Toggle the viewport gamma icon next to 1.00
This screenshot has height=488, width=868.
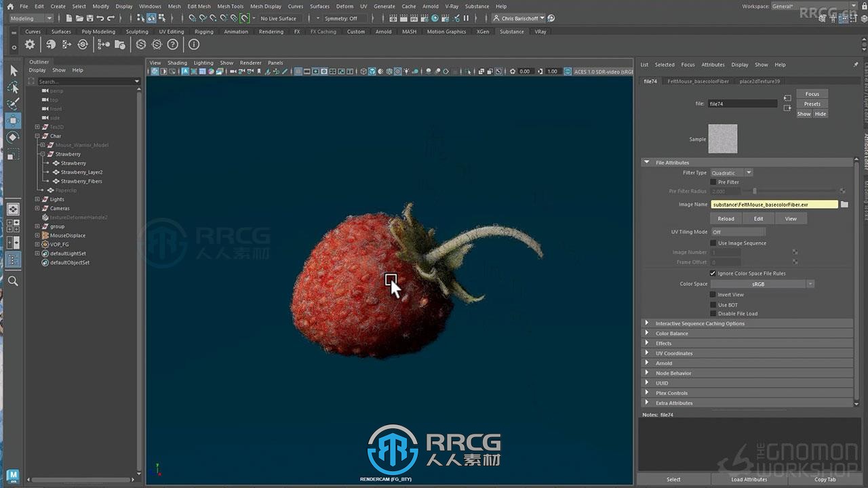click(541, 71)
